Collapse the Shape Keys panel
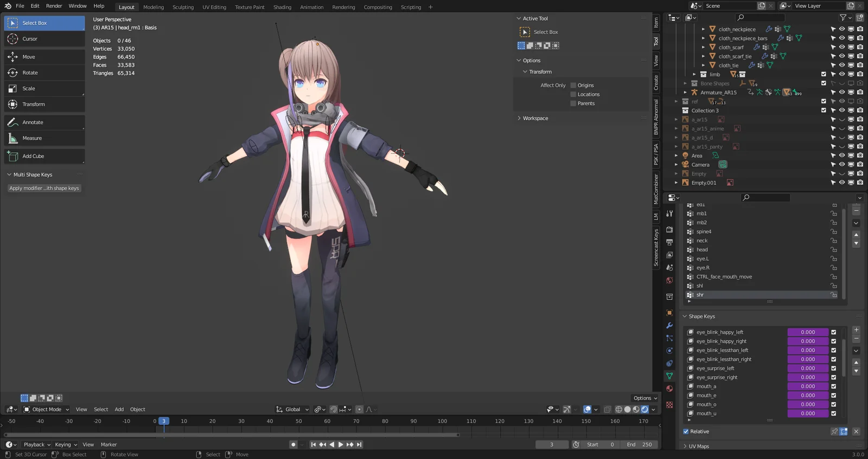Screen dimensions: 868x459 tap(685, 316)
